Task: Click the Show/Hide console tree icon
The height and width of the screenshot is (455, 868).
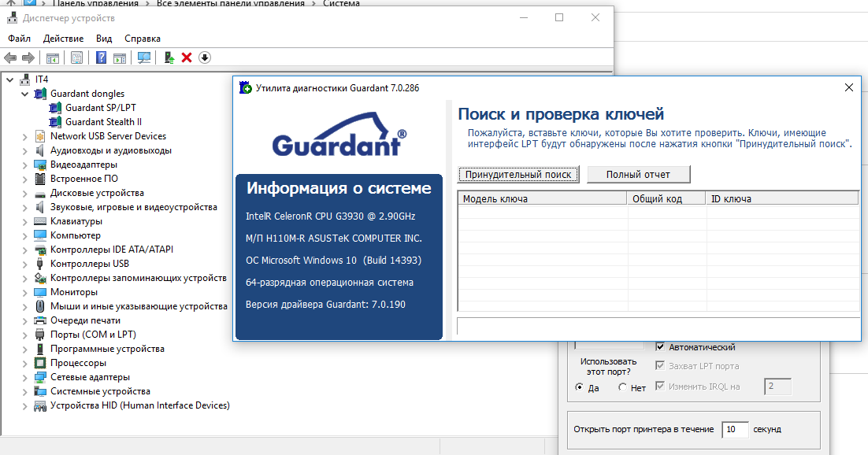Action: (53, 57)
